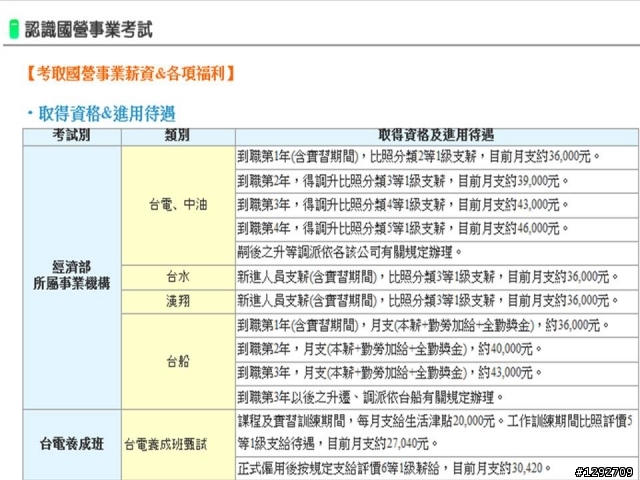Click the 台船 third-year row 約43,000元
This screenshot has width=640, height=480.
click(437, 373)
